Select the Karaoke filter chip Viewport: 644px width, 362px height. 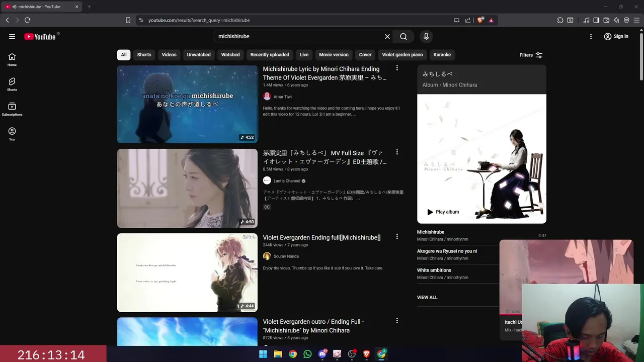pyautogui.click(x=442, y=55)
